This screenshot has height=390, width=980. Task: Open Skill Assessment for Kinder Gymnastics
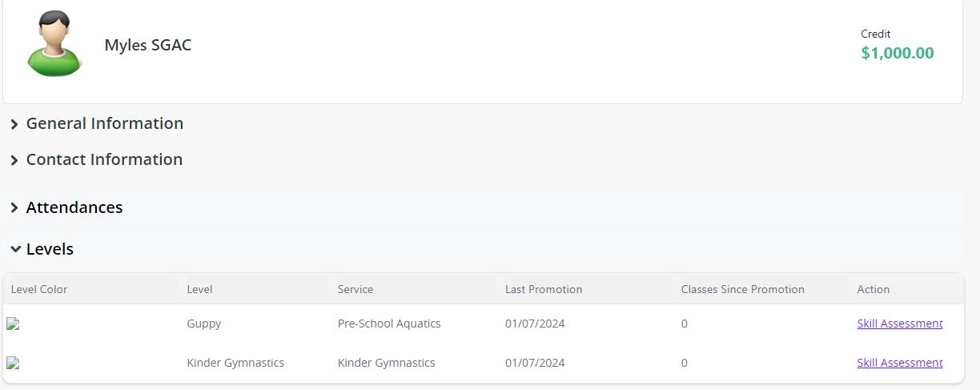[x=899, y=363]
